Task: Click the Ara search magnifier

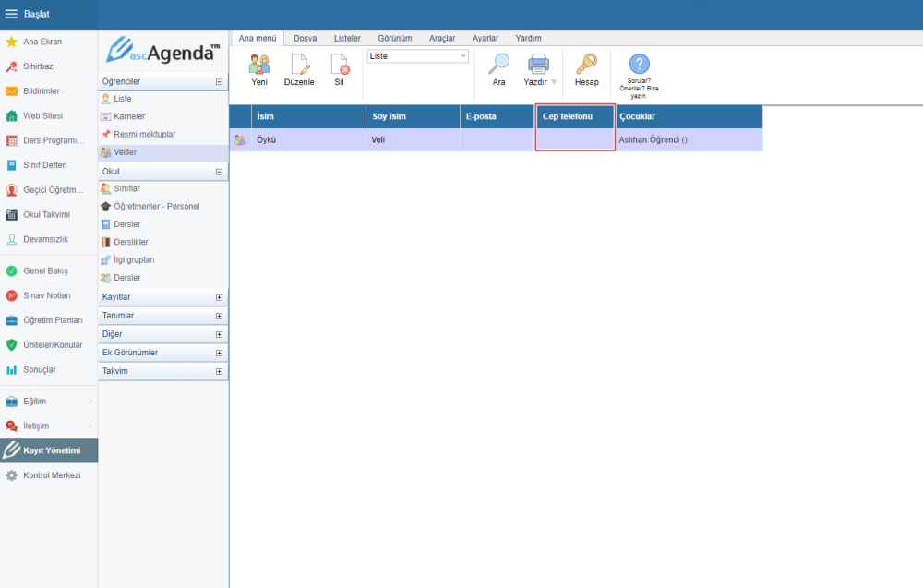Action: [x=498, y=69]
